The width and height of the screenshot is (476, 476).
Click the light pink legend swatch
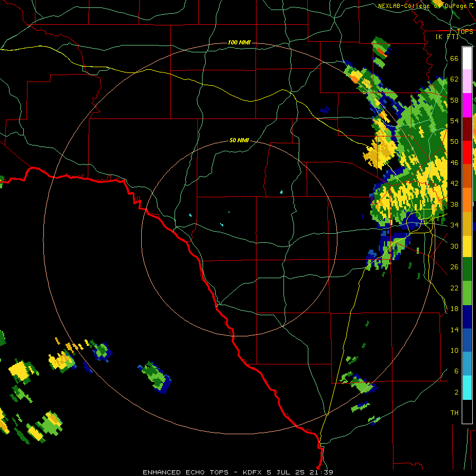(467, 81)
